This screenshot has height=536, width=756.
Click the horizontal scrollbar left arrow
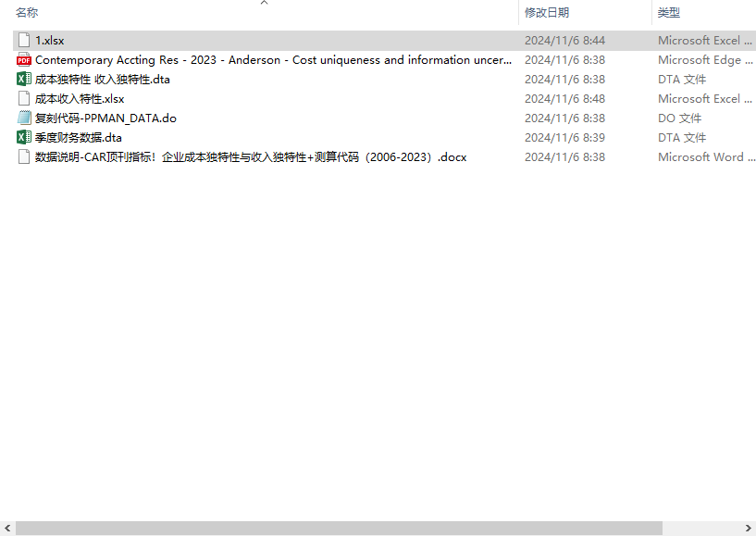(x=7, y=529)
